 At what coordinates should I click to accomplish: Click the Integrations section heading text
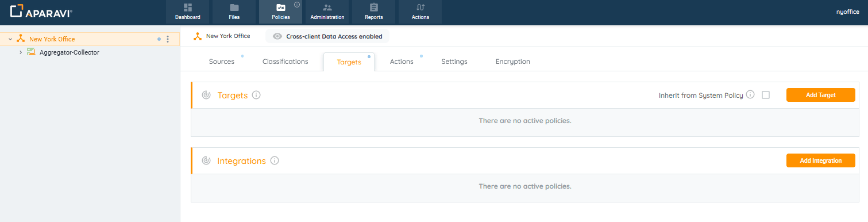click(x=242, y=161)
